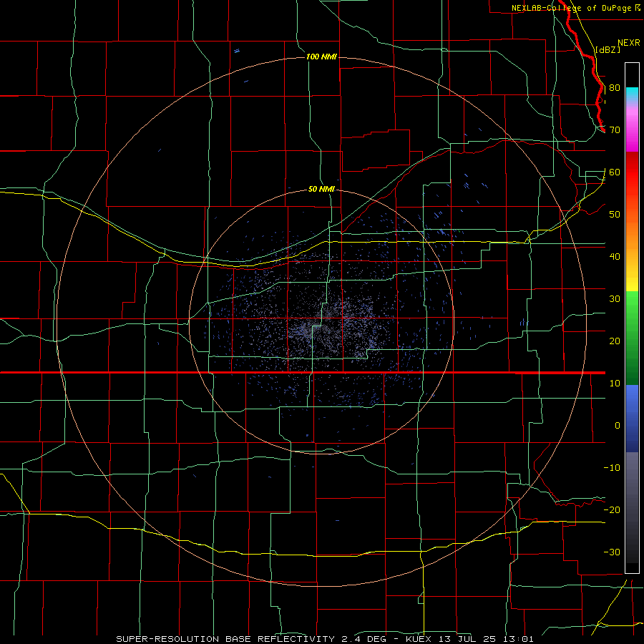This screenshot has height=644, width=644.
Task: Click the thick red horizontal state border
Action: tap(303, 373)
